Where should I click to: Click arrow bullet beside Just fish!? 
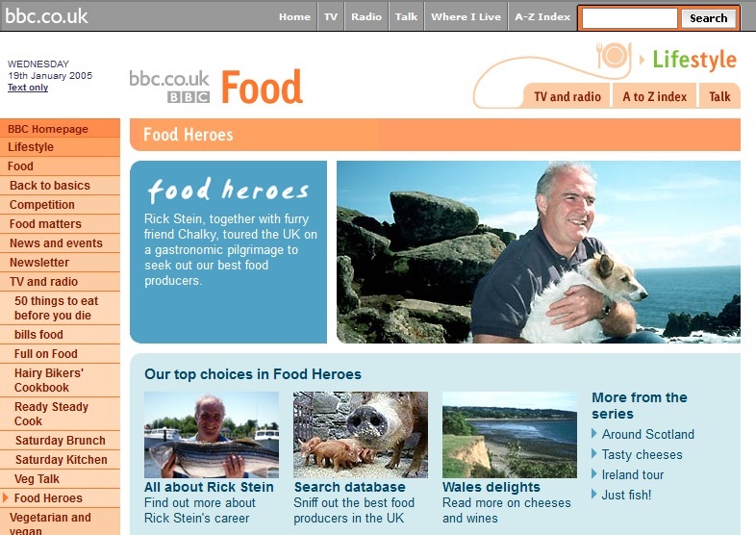pyautogui.click(x=594, y=495)
